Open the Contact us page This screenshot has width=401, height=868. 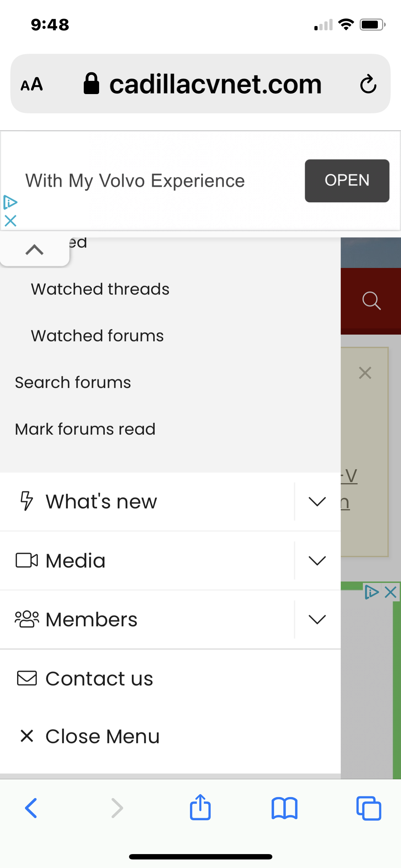(99, 678)
